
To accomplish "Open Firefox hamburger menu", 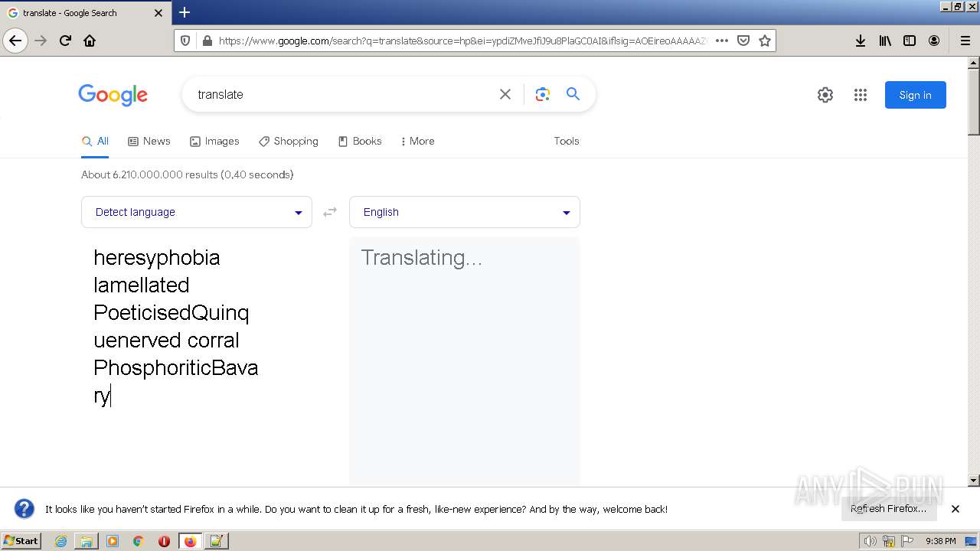I will (x=965, y=41).
